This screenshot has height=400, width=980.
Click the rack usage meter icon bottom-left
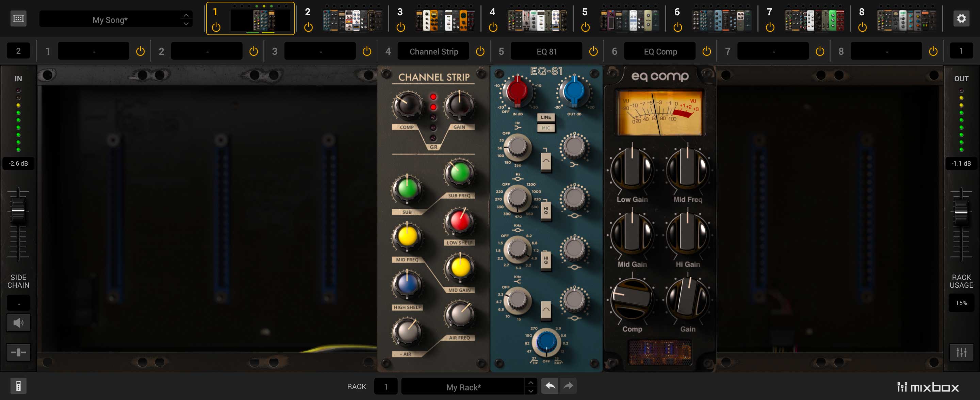click(18, 386)
